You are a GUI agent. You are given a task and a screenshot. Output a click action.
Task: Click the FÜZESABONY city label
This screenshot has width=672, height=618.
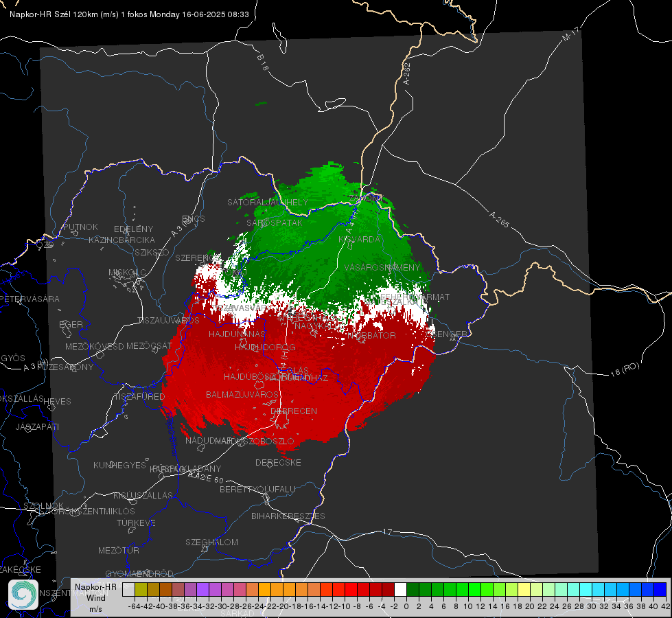point(65,367)
